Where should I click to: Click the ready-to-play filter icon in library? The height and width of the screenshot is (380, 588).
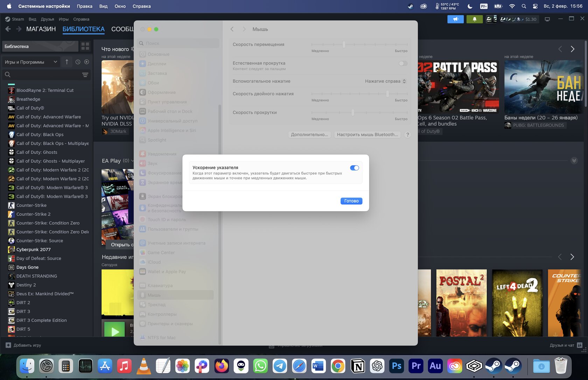pos(86,62)
